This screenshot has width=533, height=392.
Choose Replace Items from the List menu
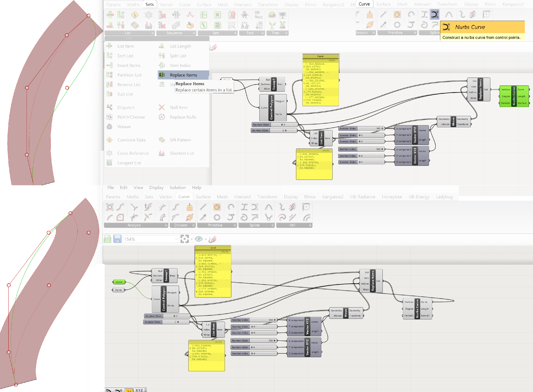183,75
